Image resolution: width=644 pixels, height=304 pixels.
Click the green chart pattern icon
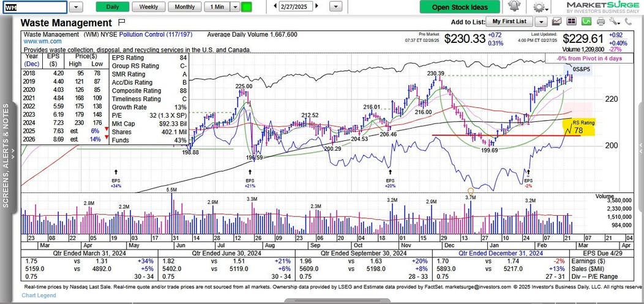586,21
